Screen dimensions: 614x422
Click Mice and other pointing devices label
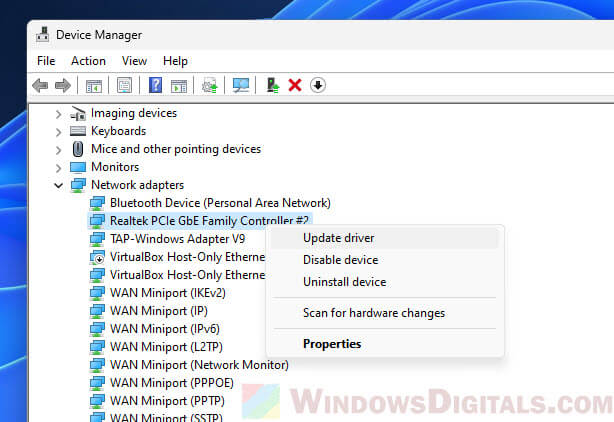point(176,149)
